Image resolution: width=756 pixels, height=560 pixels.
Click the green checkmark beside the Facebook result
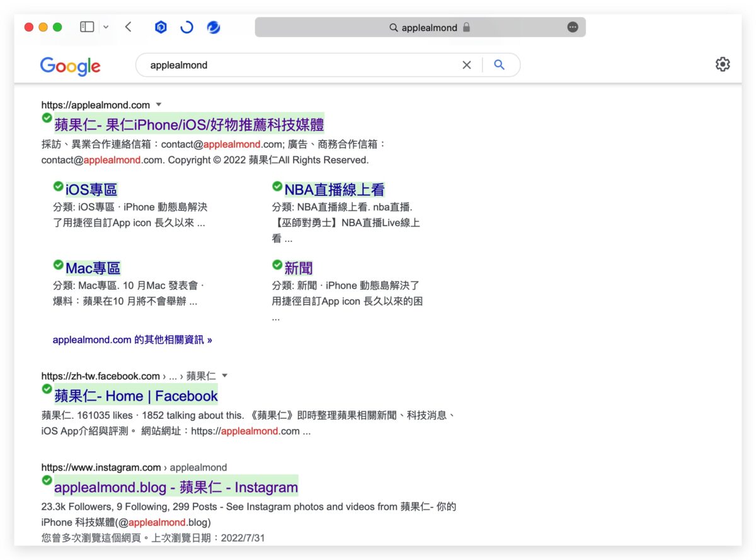click(47, 389)
